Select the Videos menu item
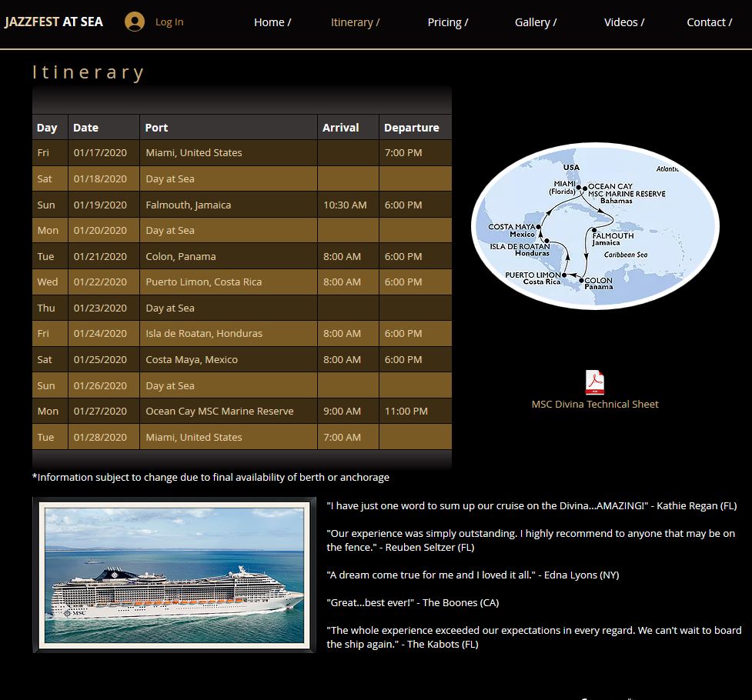This screenshot has width=752, height=700. (x=624, y=22)
